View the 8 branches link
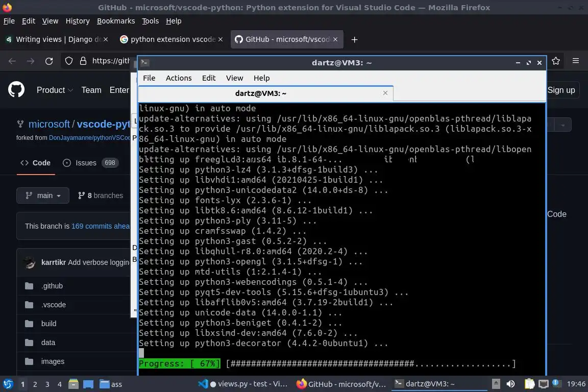The width and height of the screenshot is (588, 392). point(101,195)
